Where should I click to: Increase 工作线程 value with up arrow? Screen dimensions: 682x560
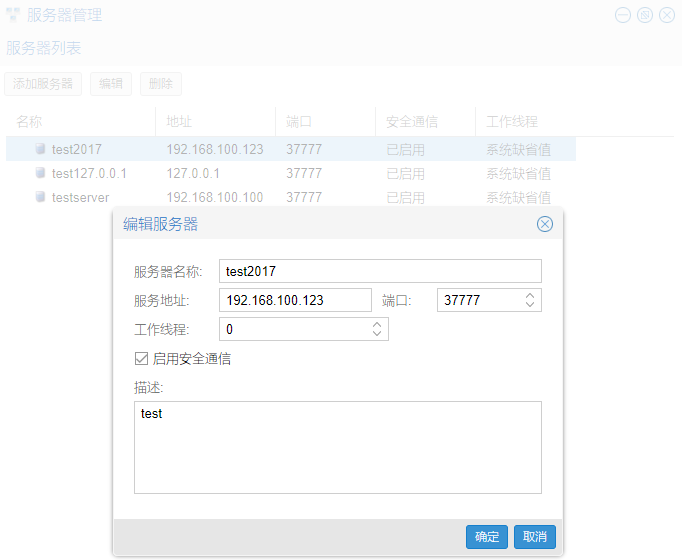point(377,324)
